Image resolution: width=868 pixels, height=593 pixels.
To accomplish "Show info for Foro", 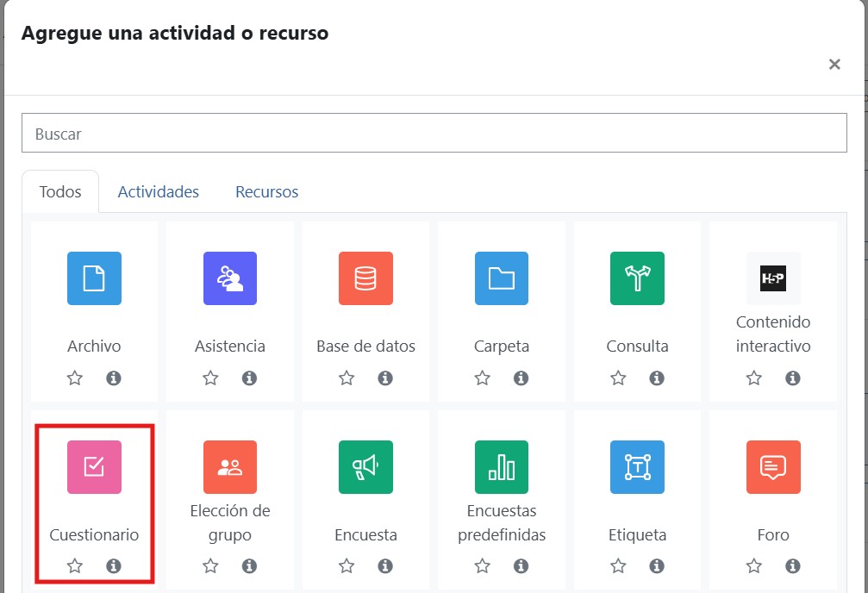I will pos(793,566).
